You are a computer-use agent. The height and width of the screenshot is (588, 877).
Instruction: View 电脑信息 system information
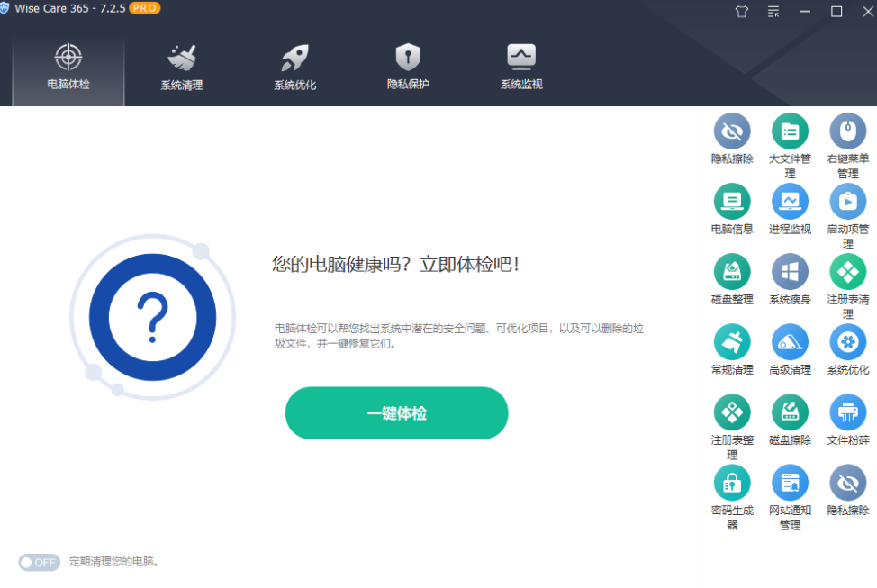click(732, 203)
